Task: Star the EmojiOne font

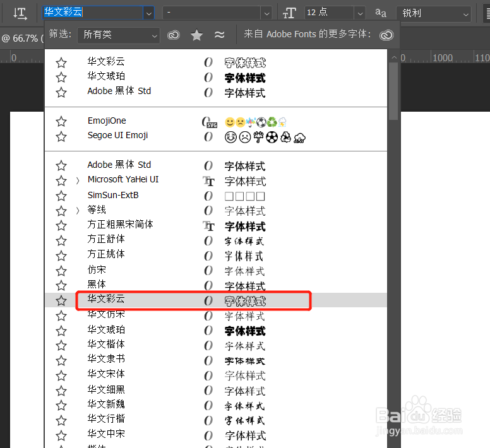Action: coord(61,121)
